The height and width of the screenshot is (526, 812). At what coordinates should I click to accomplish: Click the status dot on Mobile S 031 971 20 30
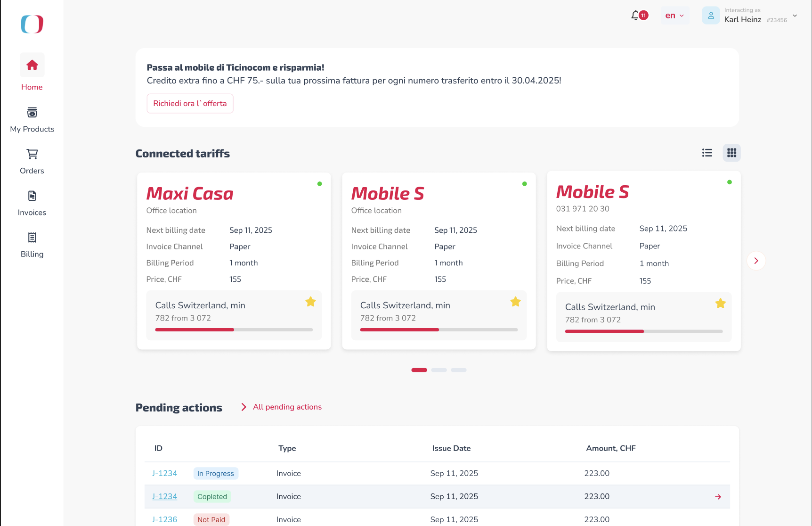(x=729, y=182)
